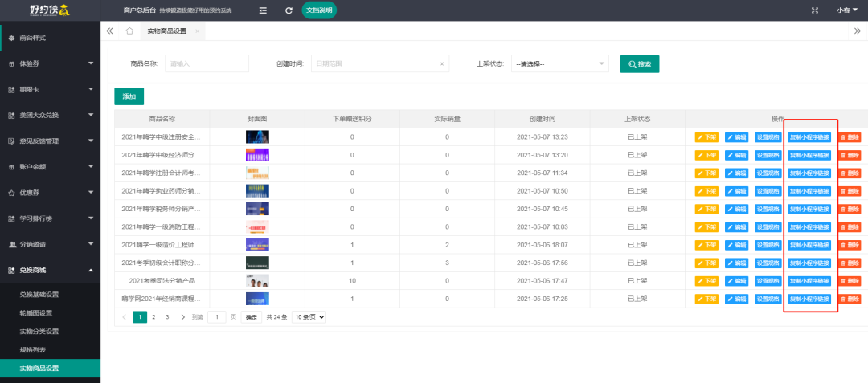The image size is (868, 383).
Task: Click 下架 for 2021-05-06 18:07 row
Action: coord(706,245)
